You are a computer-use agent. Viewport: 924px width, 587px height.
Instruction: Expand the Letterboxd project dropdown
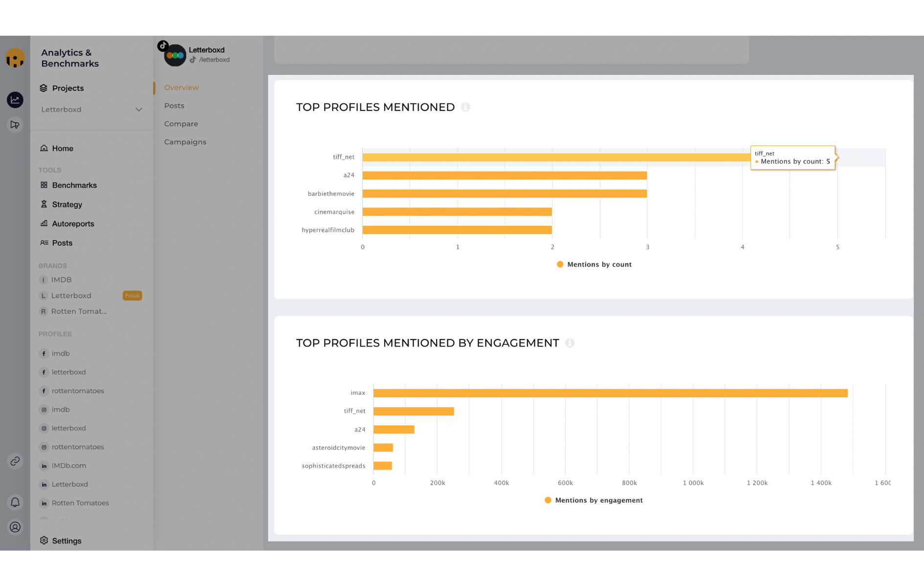[x=92, y=110]
